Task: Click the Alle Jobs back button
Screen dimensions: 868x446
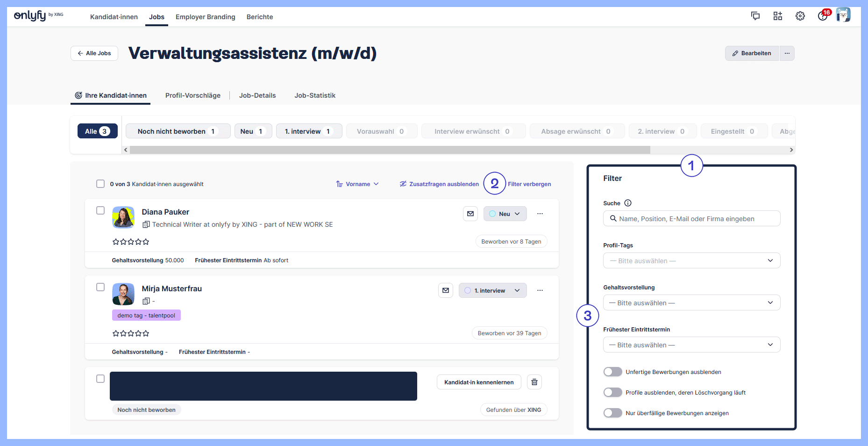Action: [x=94, y=53]
